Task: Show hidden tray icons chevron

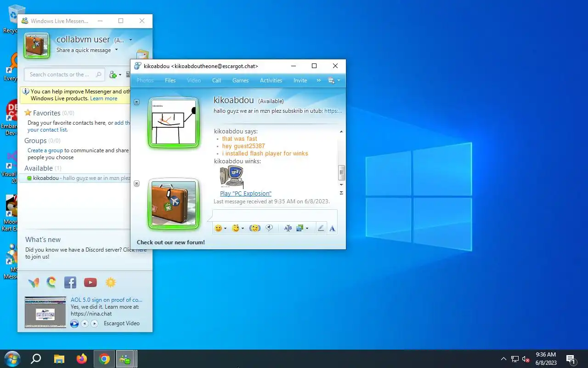Action: click(x=503, y=359)
